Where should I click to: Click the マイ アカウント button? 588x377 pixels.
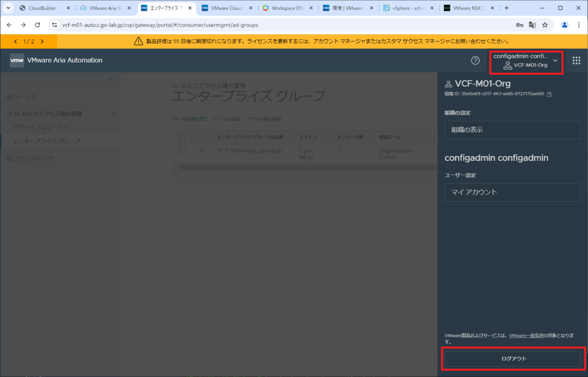click(512, 192)
